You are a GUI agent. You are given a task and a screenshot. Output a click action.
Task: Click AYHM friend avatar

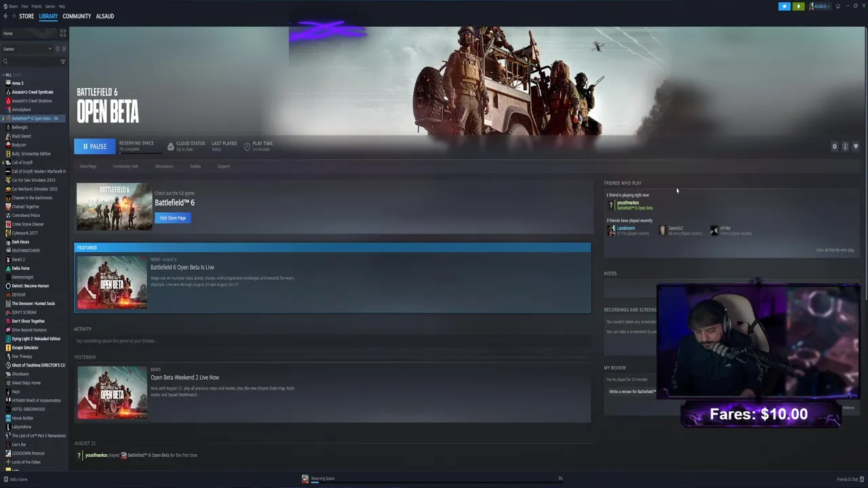pyautogui.click(x=714, y=230)
